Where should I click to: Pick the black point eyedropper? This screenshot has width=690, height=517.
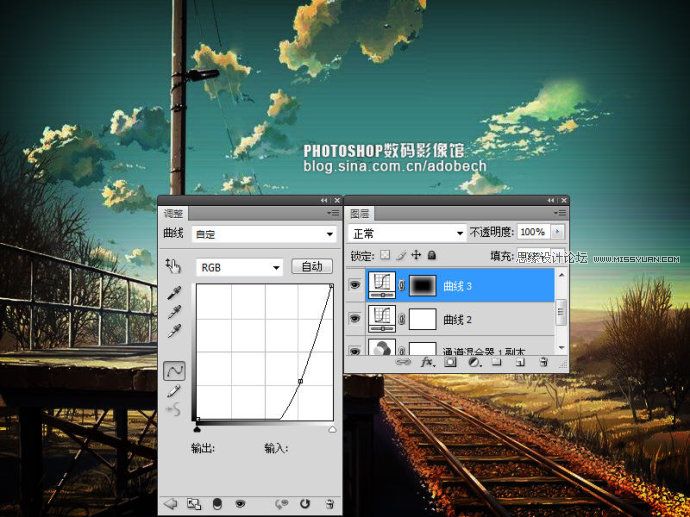[x=174, y=293]
